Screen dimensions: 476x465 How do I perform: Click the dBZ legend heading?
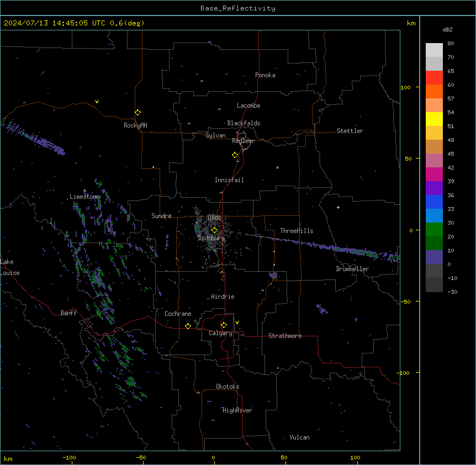pyautogui.click(x=447, y=29)
